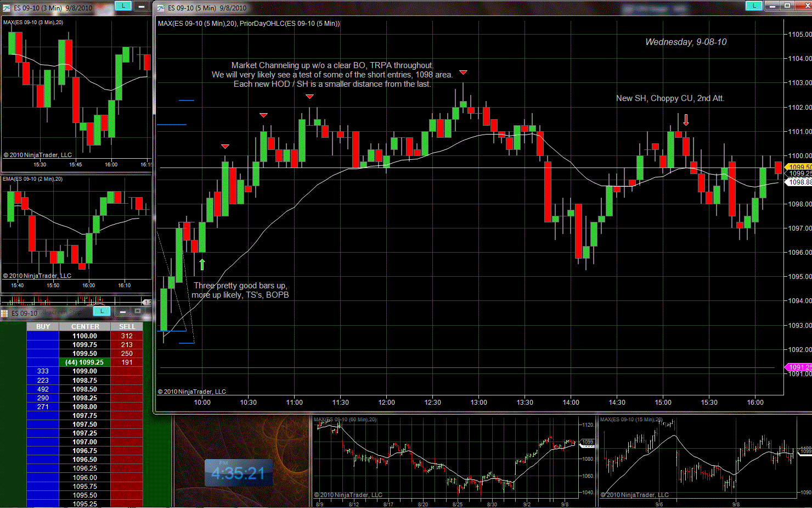
Task: Click the BUY column header in the ladder
Action: 43,327
